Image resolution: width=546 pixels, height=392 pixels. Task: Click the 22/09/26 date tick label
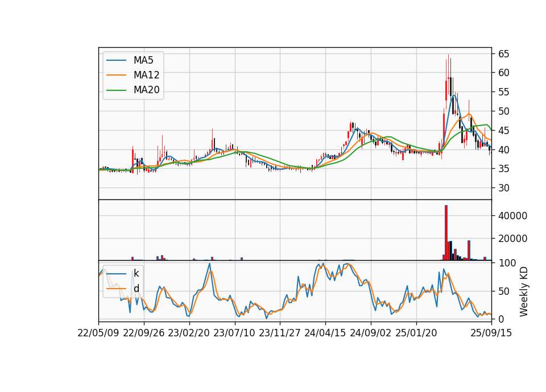point(144,333)
